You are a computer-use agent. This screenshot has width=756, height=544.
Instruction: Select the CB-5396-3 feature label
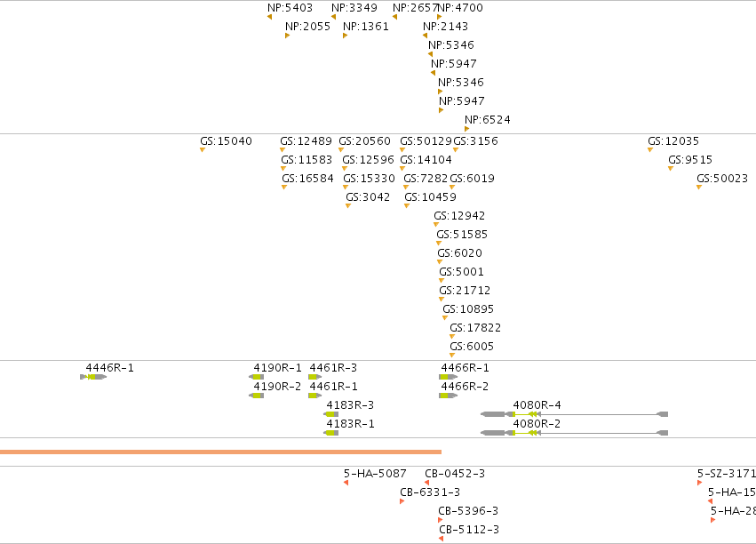(468, 511)
